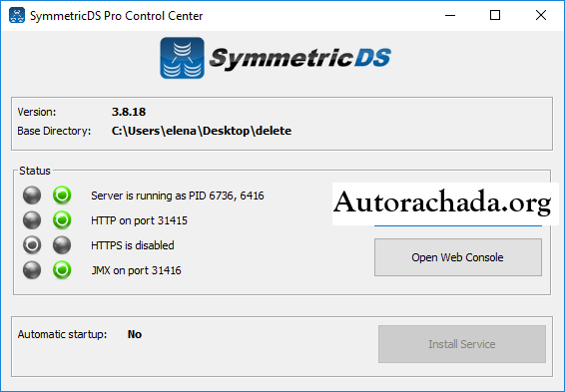The height and width of the screenshot is (392, 565).
Task: Click the Base Directory: label
Action: 54,131
